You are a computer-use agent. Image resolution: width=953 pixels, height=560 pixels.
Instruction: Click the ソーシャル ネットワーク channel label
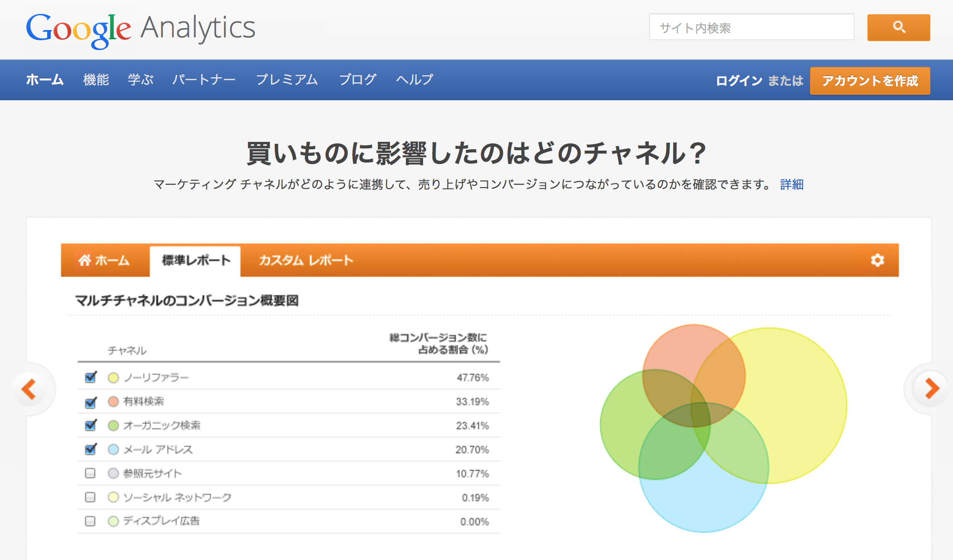(177, 498)
